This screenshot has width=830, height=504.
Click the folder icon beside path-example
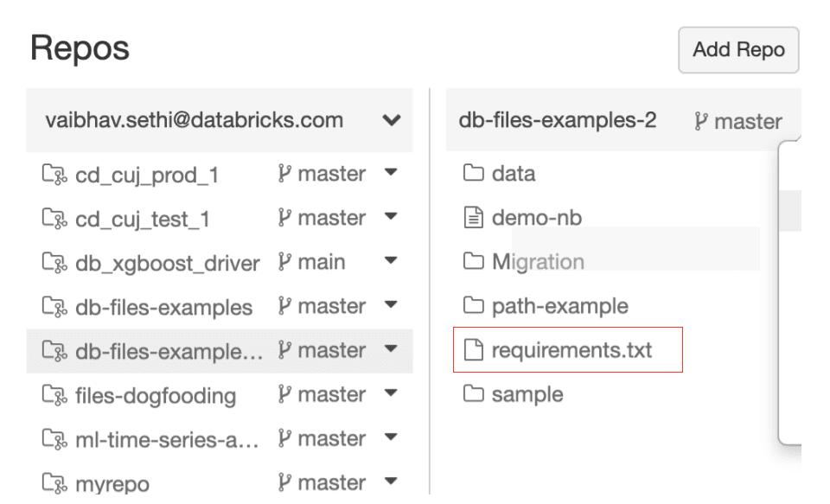pyautogui.click(x=473, y=306)
